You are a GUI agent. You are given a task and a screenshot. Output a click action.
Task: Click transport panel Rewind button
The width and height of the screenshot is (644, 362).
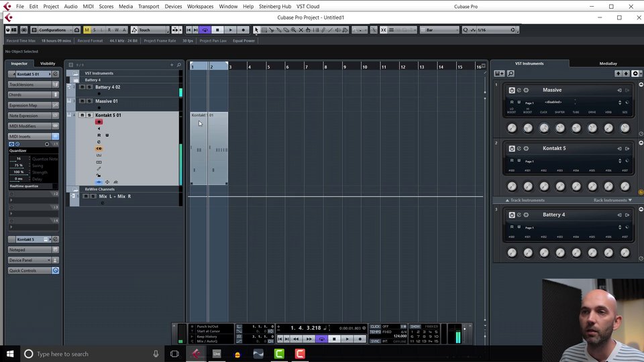[296, 339]
